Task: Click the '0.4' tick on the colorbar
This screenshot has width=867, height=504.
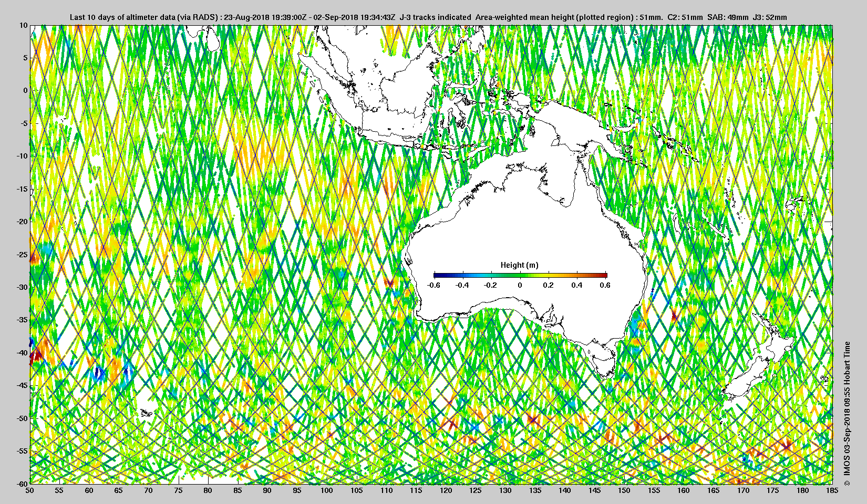Action: [577, 285]
